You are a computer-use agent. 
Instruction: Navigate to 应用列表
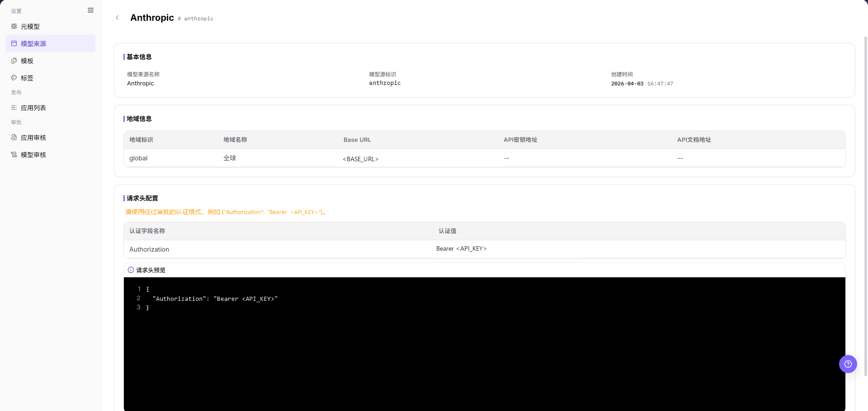[x=50, y=107]
